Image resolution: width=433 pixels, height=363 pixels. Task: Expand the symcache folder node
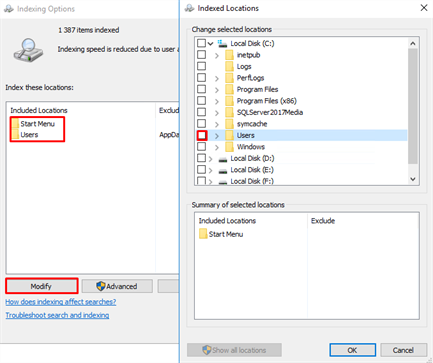(x=217, y=124)
